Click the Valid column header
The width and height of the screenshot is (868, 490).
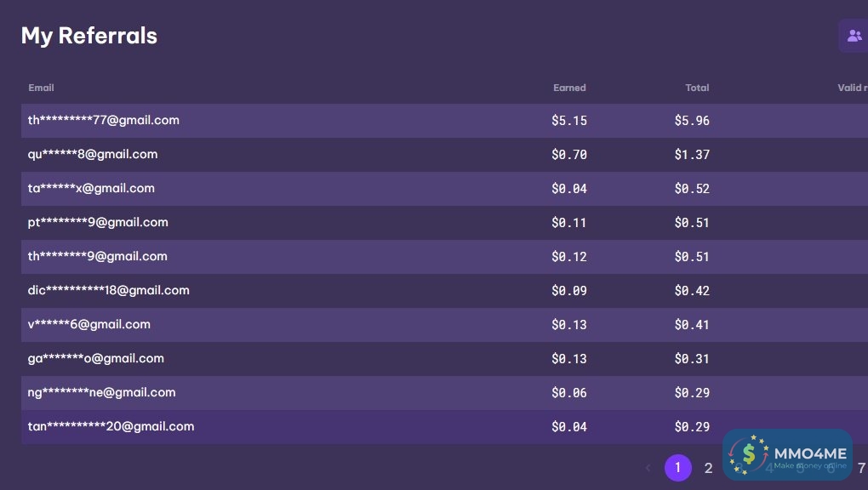(x=852, y=88)
